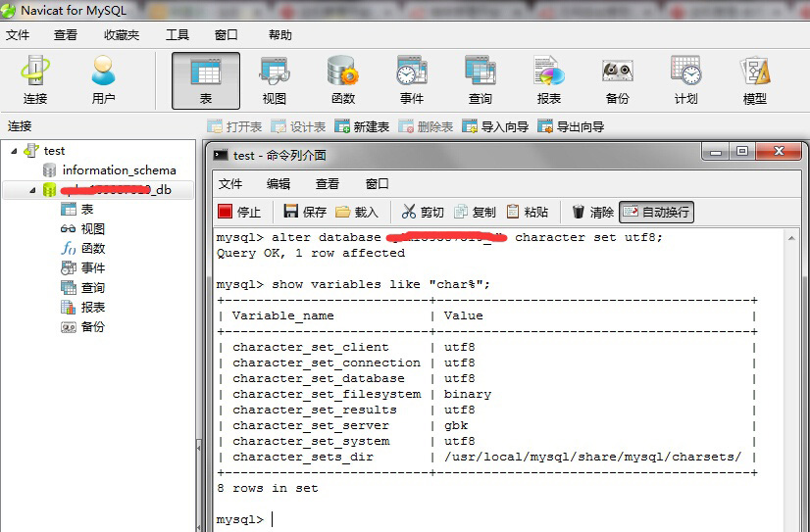
Task: Click the Report (报表) toolbar icon
Action: [x=549, y=80]
